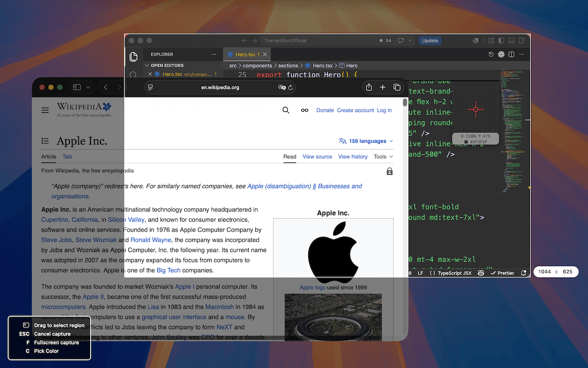
Task: Open the View history tab
Action: tap(353, 157)
